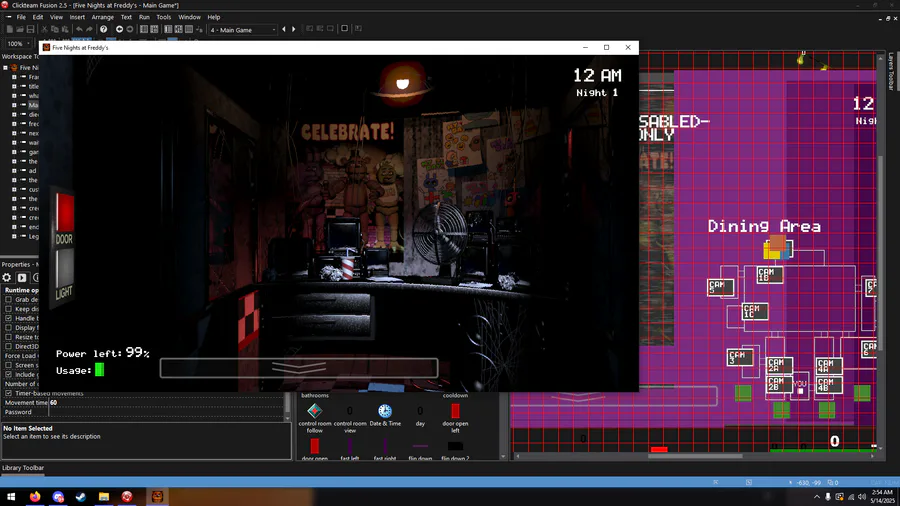
Task: Toggle the 'Screen s...' checkbox
Action: click(9, 365)
